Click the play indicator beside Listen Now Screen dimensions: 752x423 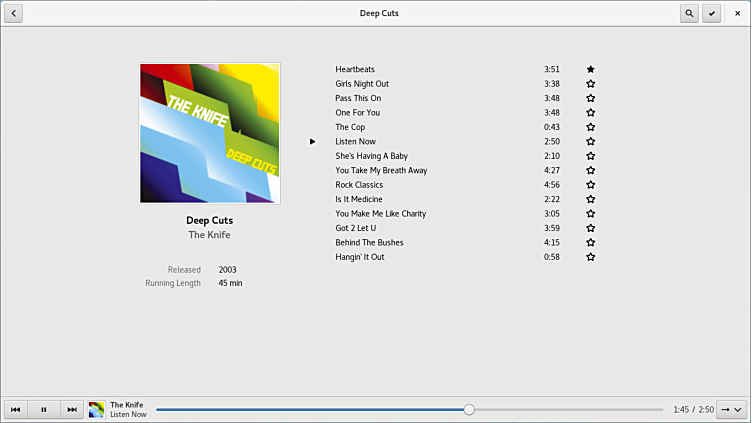tap(312, 142)
